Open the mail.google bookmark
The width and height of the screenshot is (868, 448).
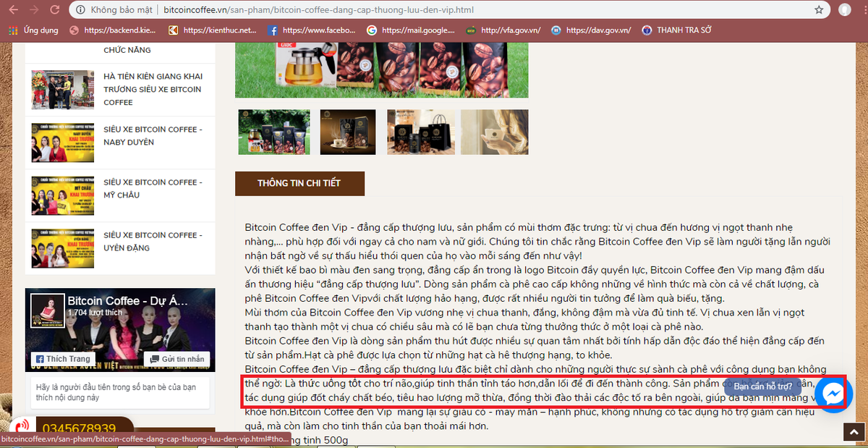(x=411, y=30)
